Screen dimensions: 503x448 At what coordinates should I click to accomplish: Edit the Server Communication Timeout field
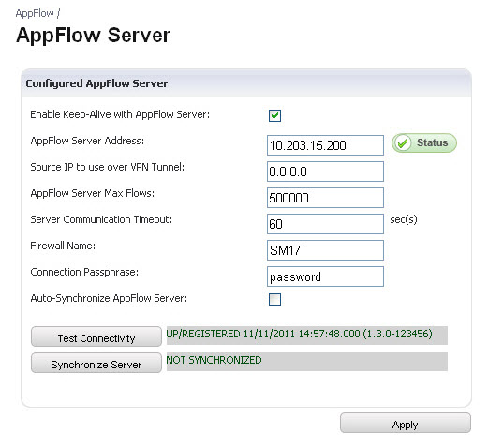pyautogui.click(x=325, y=224)
